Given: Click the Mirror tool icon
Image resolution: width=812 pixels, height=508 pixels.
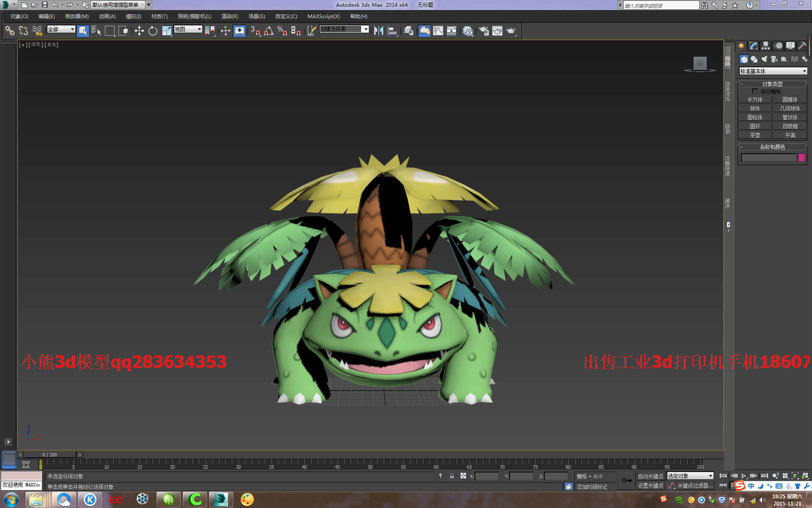Looking at the screenshot, I should tap(379, 30).
